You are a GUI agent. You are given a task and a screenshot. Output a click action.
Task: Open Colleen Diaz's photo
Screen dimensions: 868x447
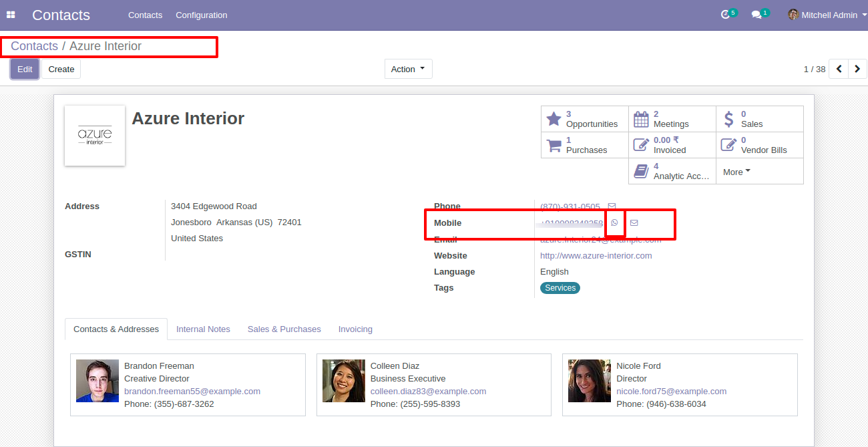[344, 381]
